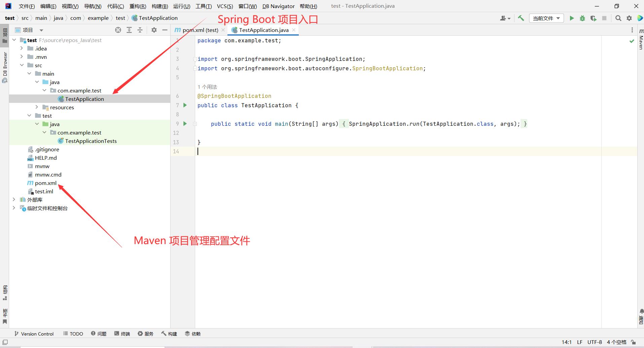
Task: Run with coverage using the shield icon
Action: pos(593,18)
